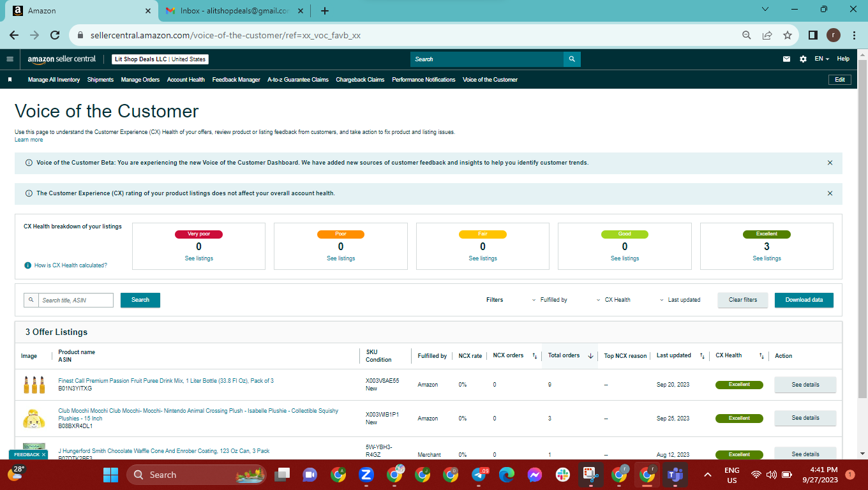Expand the CX Health filter dropdown

pos(613,300)
